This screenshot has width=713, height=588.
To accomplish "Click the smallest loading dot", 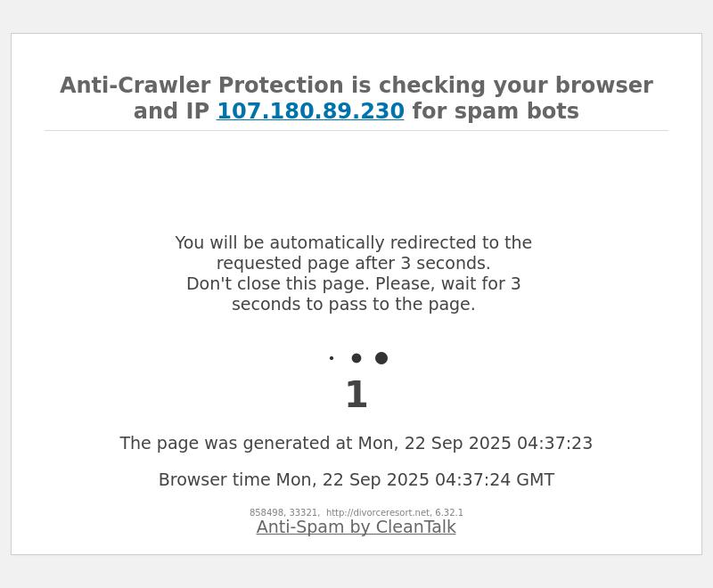I will pos(332,358).
